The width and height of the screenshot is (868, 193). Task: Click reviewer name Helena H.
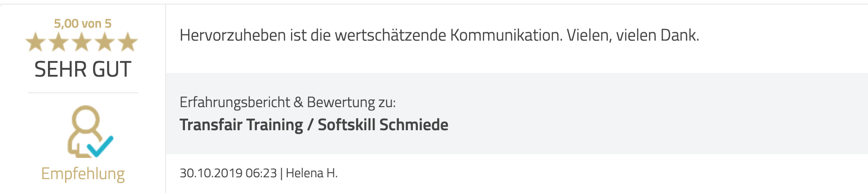pyautogui.click(x=312, y=173)
